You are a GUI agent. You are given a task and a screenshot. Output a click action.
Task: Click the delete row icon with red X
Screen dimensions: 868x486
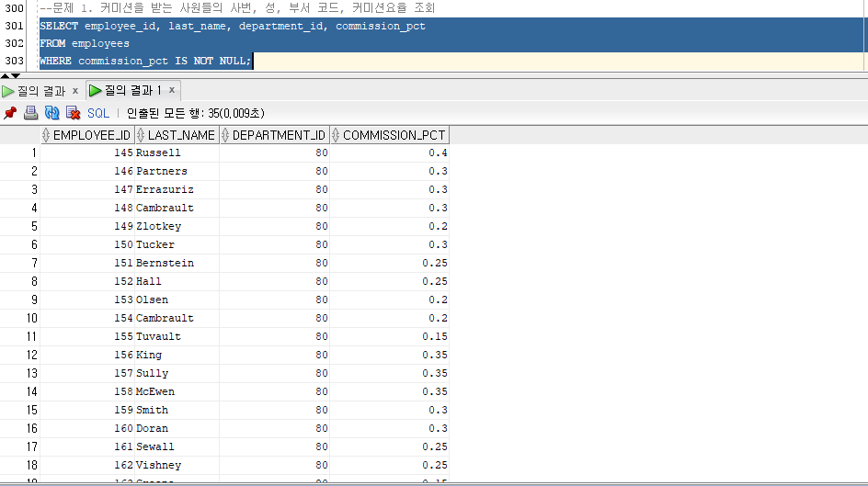click(73, 113)
